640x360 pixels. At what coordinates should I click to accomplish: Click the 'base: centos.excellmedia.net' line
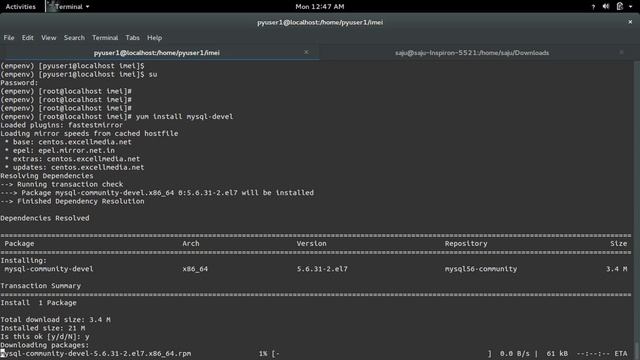pos(68,142)
